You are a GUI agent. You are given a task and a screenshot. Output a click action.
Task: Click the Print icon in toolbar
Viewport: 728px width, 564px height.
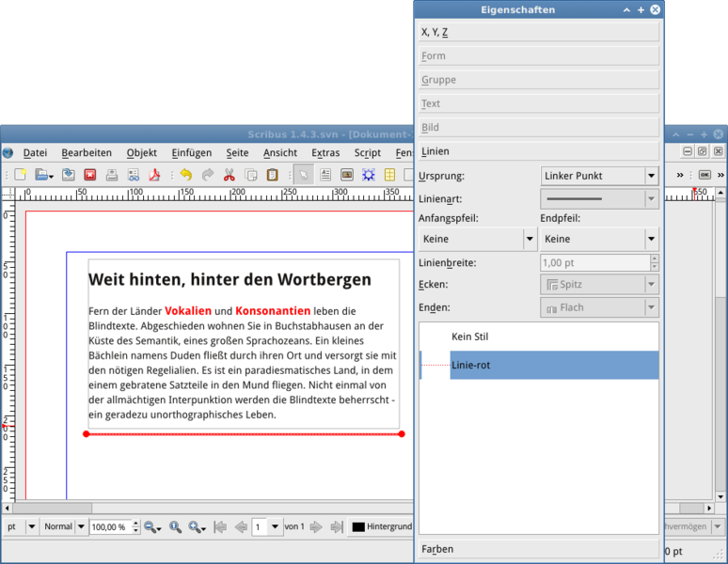tap(112, 175)
